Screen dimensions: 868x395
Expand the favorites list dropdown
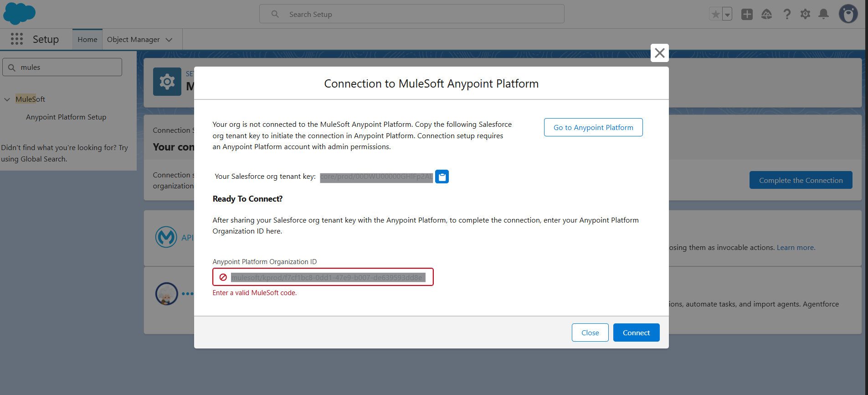(x=727, y=14)
